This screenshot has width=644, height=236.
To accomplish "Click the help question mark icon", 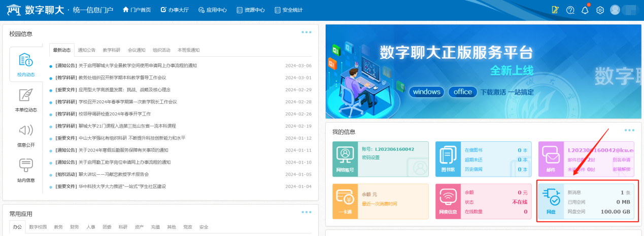I will 570,10.
